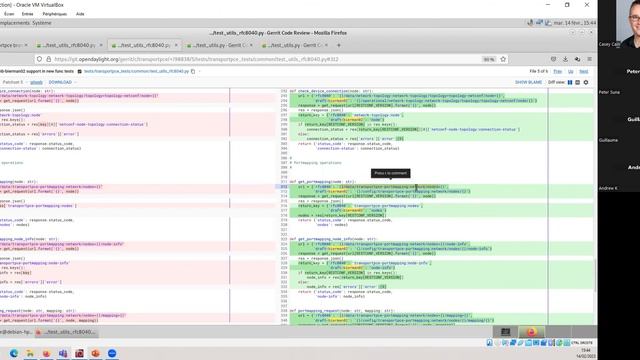This screenshot has height=360, width=640.
Task: Open the Entrée menu in VirtualBox
Action: point(27,14)
